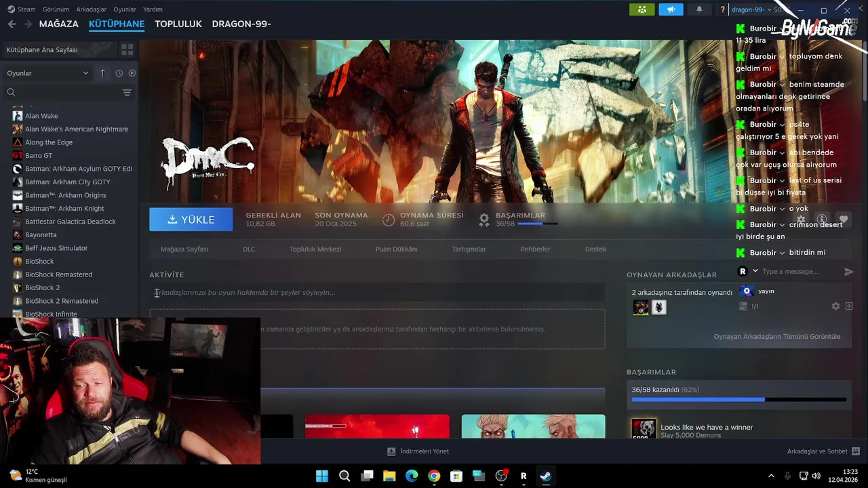
Task: Click the activity post text field
Action: click(377, 292)
